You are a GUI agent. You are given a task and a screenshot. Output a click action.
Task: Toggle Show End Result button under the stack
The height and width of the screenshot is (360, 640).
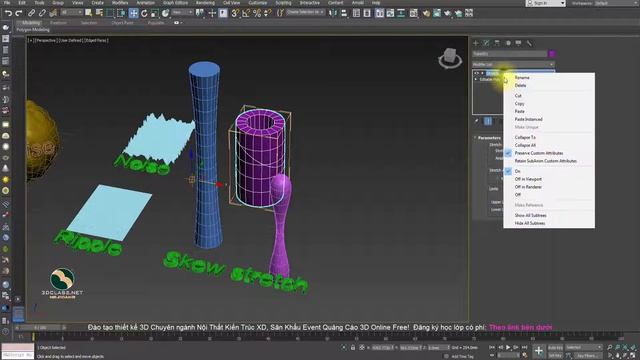tap(488, 121)
